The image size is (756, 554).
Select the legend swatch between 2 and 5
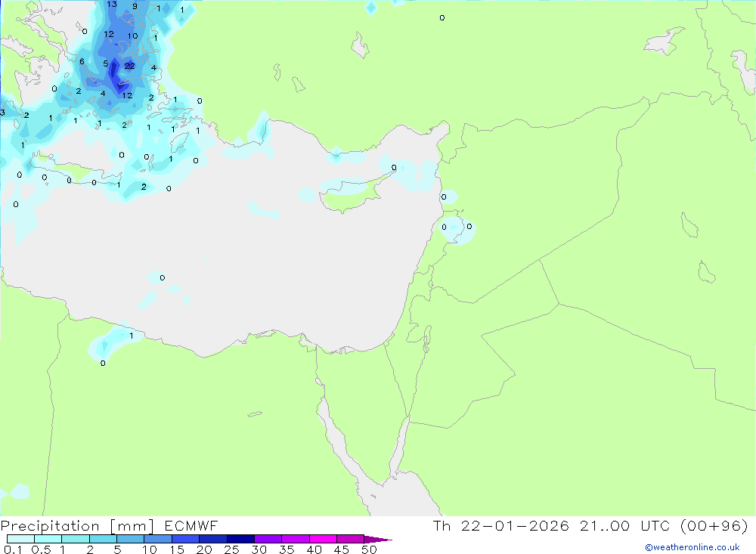pyautogui.click(x=103, y=539)
